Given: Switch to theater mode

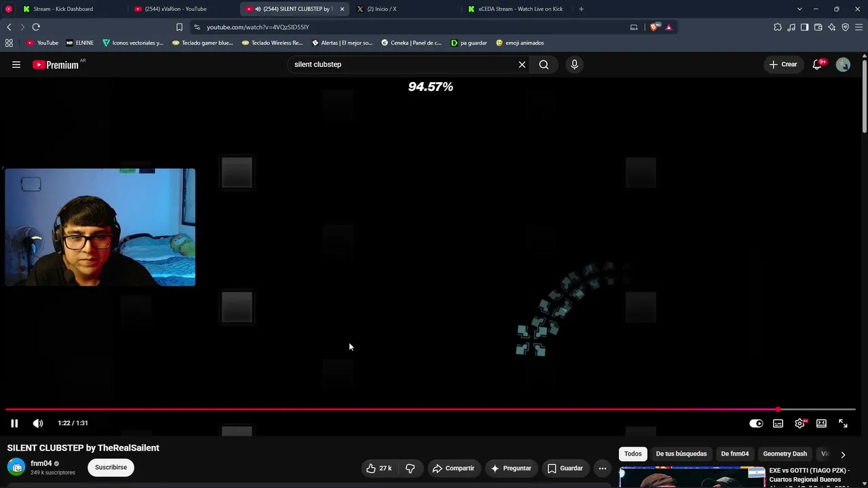Looking at the screenshot, I should click(821, 423).
